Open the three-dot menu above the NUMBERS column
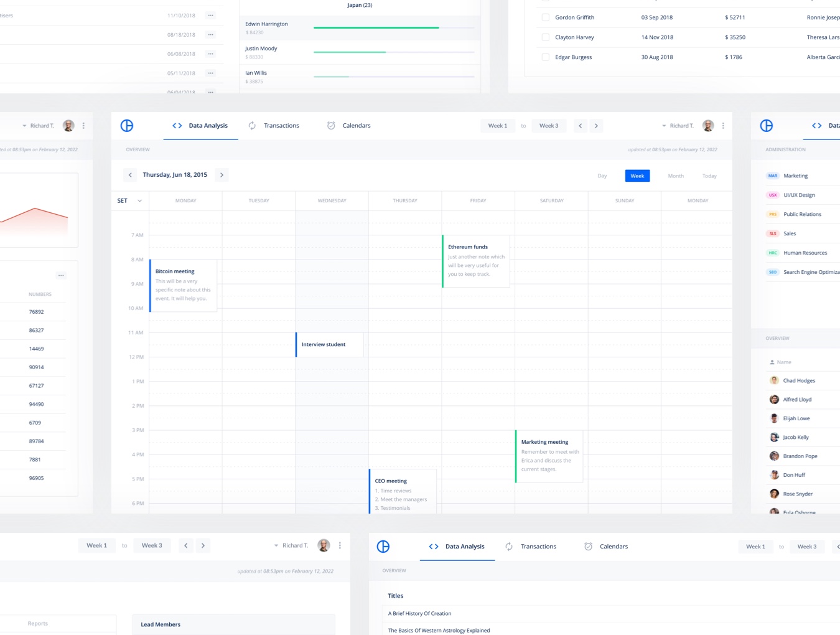 61,275
